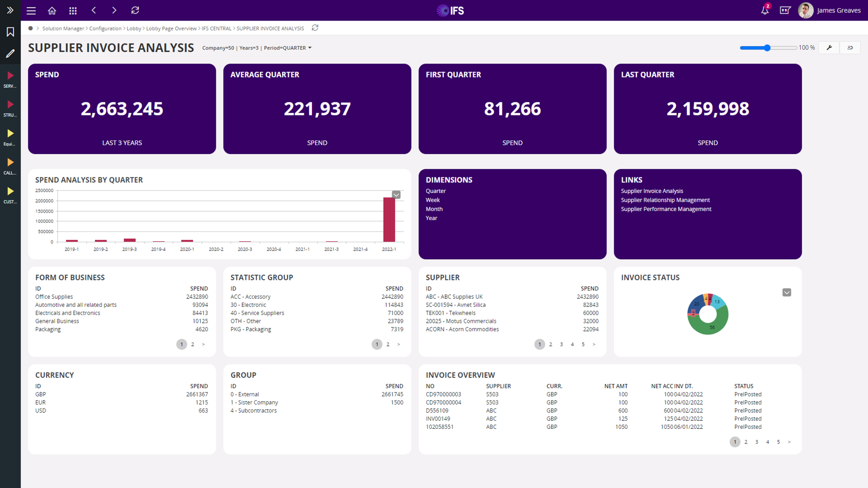Next page arrow in Form of Business
The image size is (868, 488).
pyautogui.click(x=203, y=344)
